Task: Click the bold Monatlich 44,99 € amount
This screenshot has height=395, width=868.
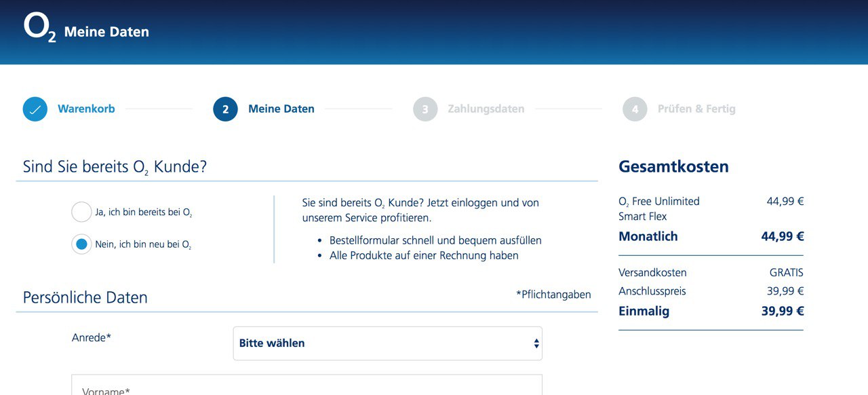Action: pyautogui.click(x=783, y=237)
